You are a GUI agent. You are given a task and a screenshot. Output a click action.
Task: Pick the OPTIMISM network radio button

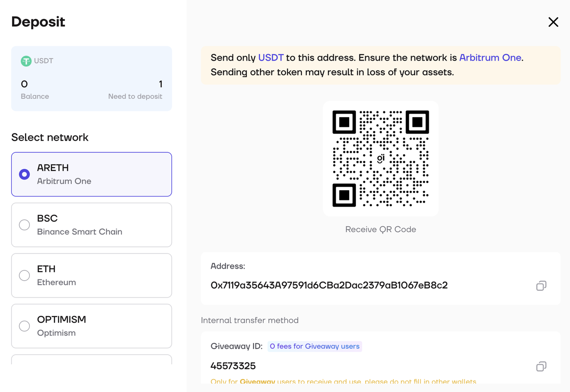click(24, 326)
